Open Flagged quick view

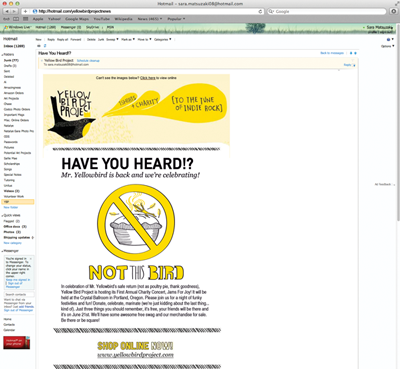click(12, 221)
